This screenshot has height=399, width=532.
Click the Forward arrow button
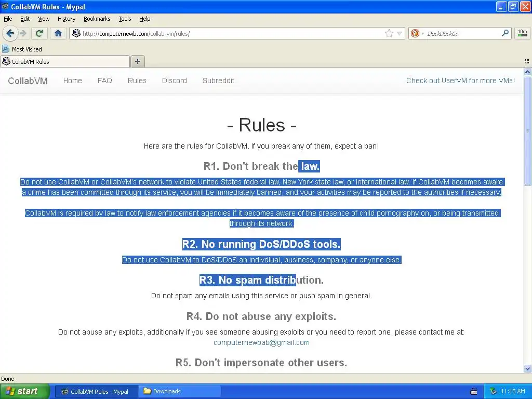(x=23, y=33)
